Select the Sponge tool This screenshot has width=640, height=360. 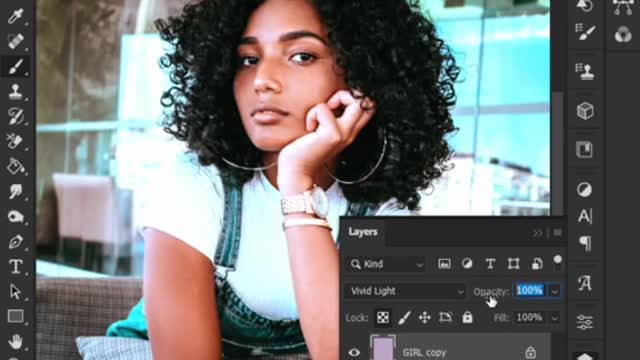16,216
